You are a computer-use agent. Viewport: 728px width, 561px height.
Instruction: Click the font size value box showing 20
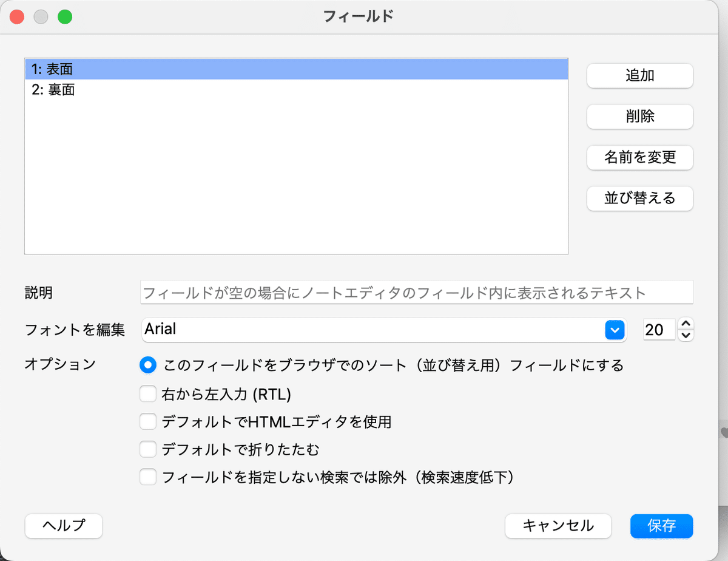click(x=659, y=330)
